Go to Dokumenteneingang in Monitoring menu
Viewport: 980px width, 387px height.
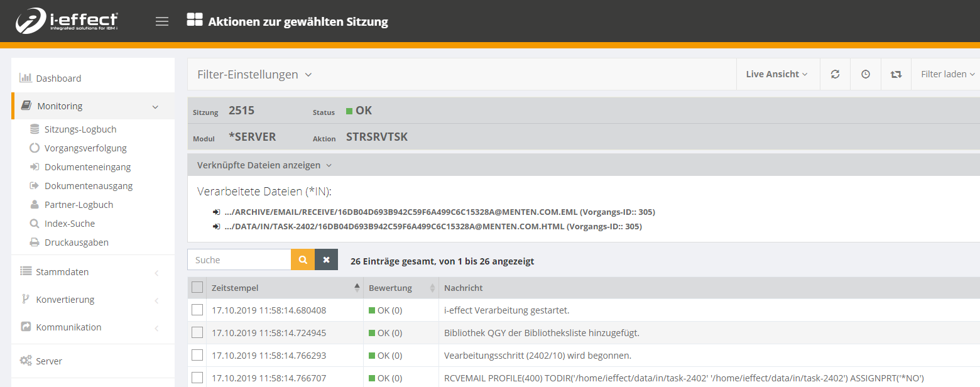coord(87,167)
